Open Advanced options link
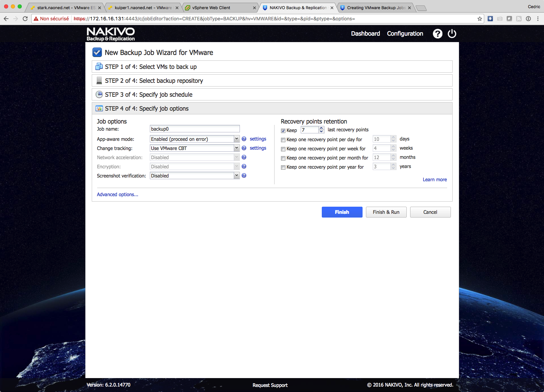544x392 pixels. click(x=118, y=194)
